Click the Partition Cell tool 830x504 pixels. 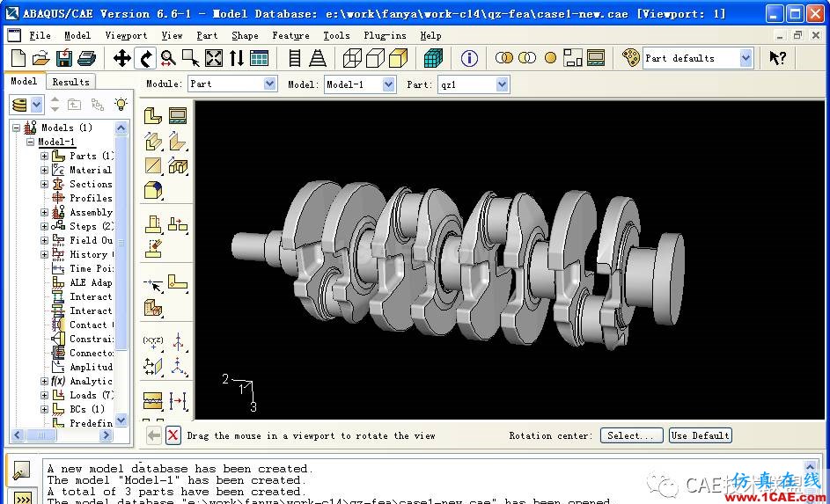[153, 308]
